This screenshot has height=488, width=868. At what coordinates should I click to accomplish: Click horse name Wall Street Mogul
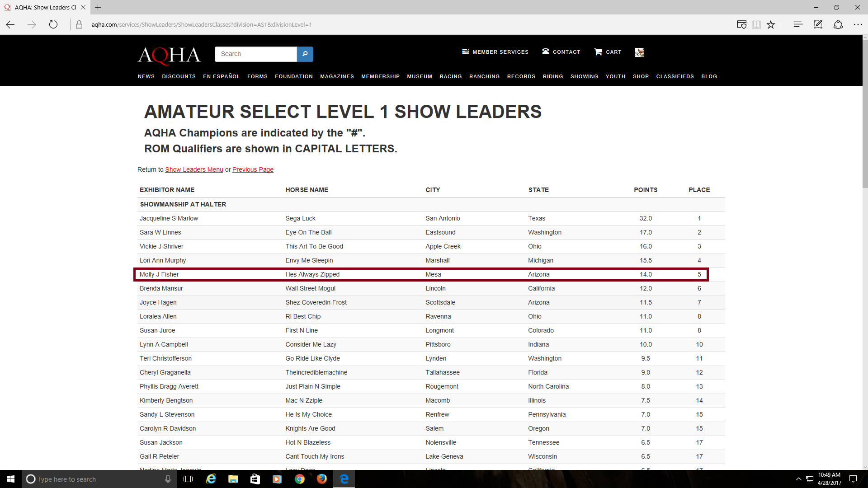pos(310,288)
